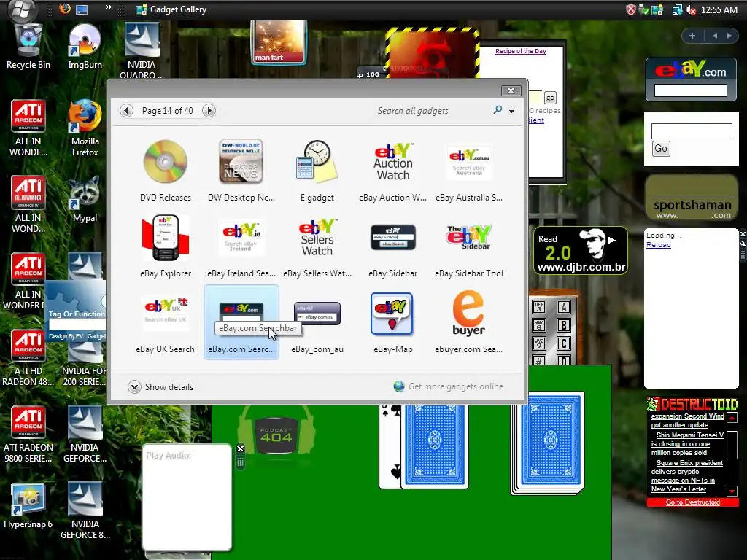Click the sidebar add gadget plus button

(692, 36)
